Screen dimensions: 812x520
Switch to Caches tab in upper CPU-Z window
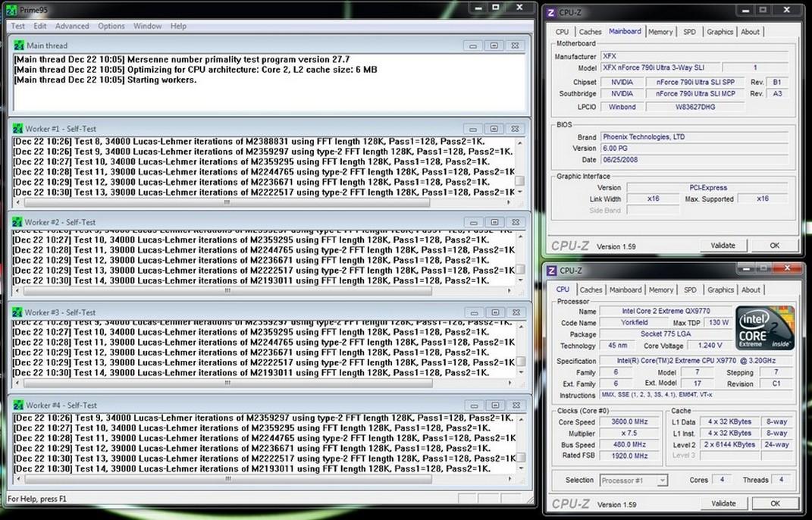coord(590,32)
